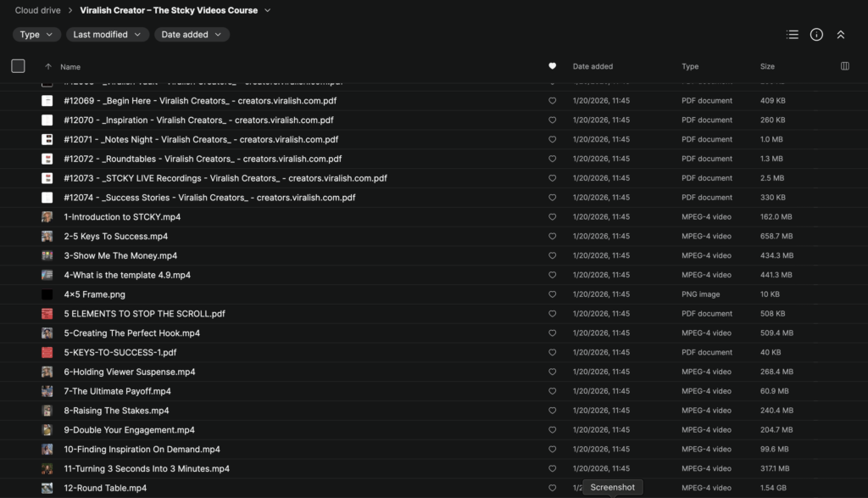Click the 658.7 MB size value
The image size is (868, 498).
click(776, 237)
